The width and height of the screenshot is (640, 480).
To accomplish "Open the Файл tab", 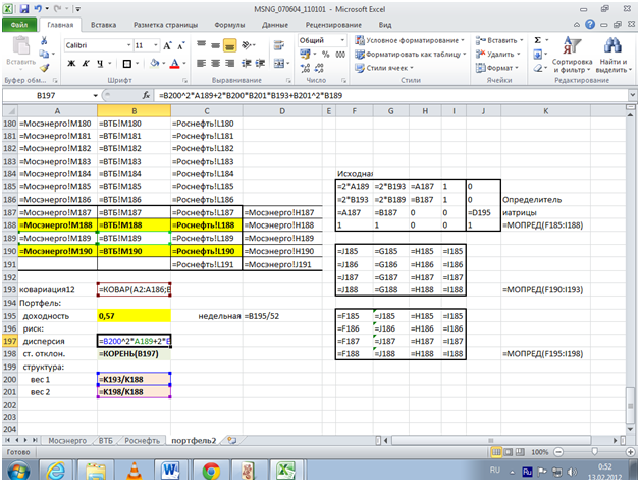I will click(x=20, y=25).
